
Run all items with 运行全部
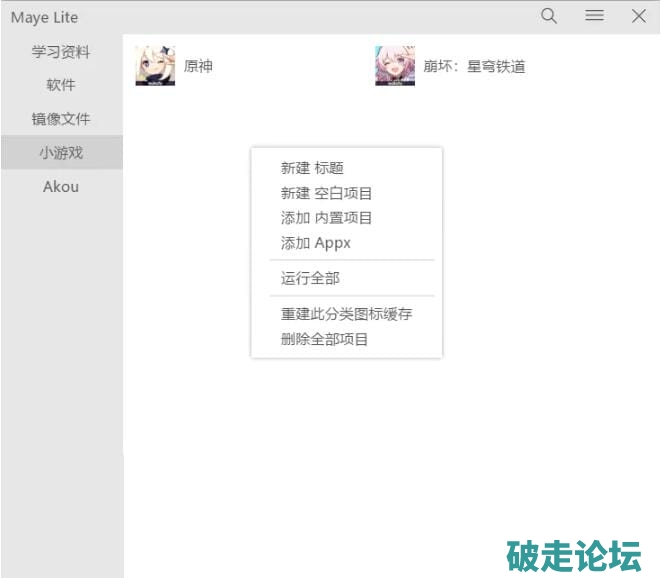point(310,278)
